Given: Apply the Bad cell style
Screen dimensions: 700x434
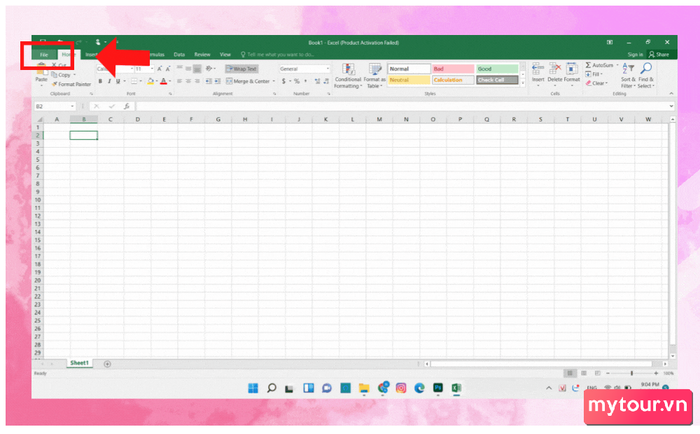Looking at the screenshot, I should pos(453,69).
